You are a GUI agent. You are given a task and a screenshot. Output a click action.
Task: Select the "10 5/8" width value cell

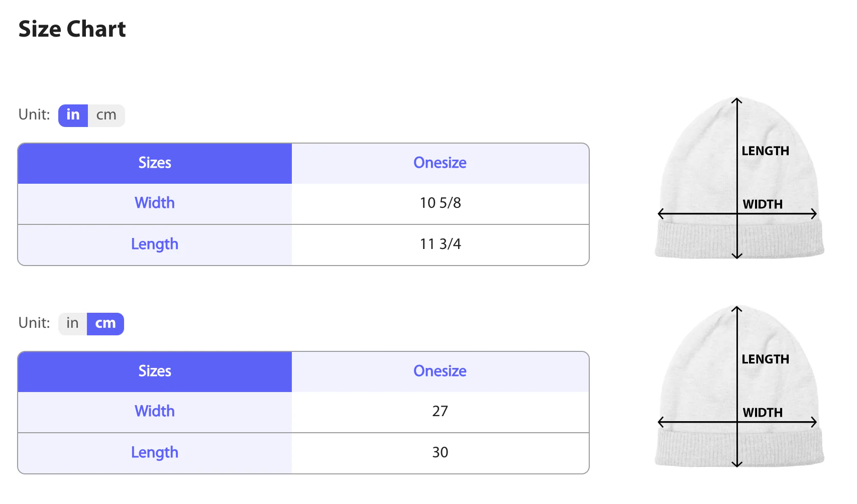440,203
